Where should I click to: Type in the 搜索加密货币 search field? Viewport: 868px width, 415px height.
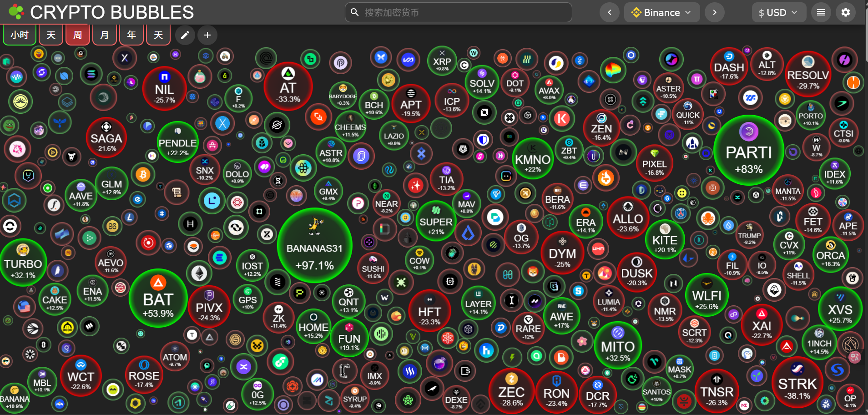coord(464,12)
